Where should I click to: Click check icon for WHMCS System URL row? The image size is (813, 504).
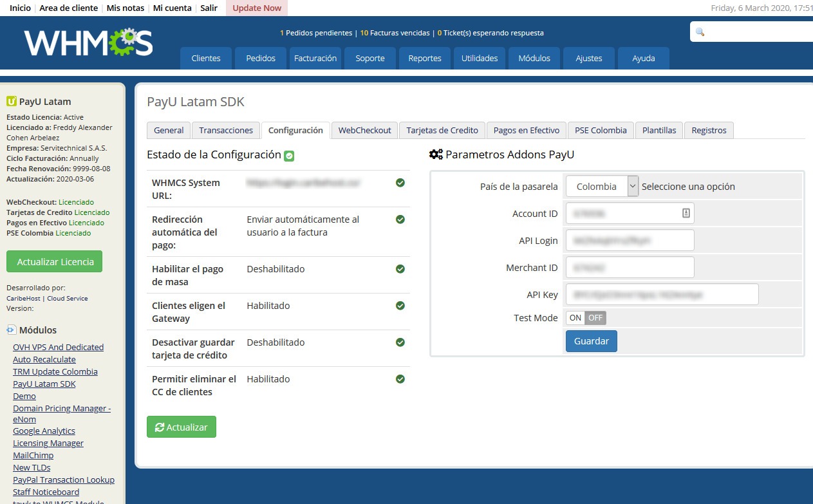tap(400, 183)
